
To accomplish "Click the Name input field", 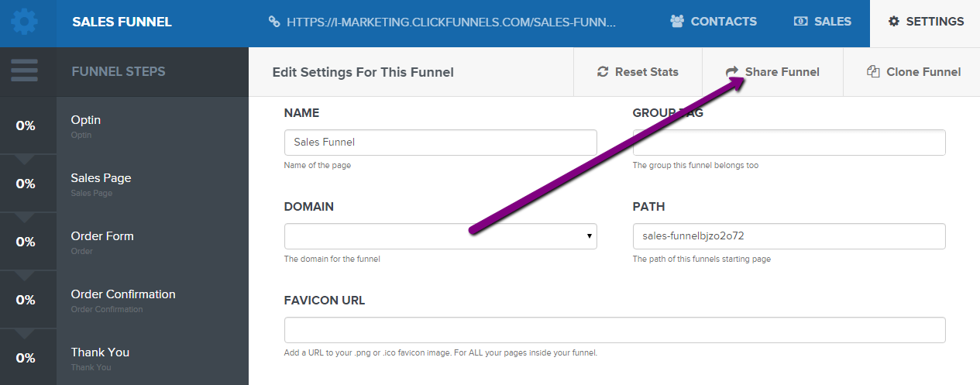I will coord(441,143).
